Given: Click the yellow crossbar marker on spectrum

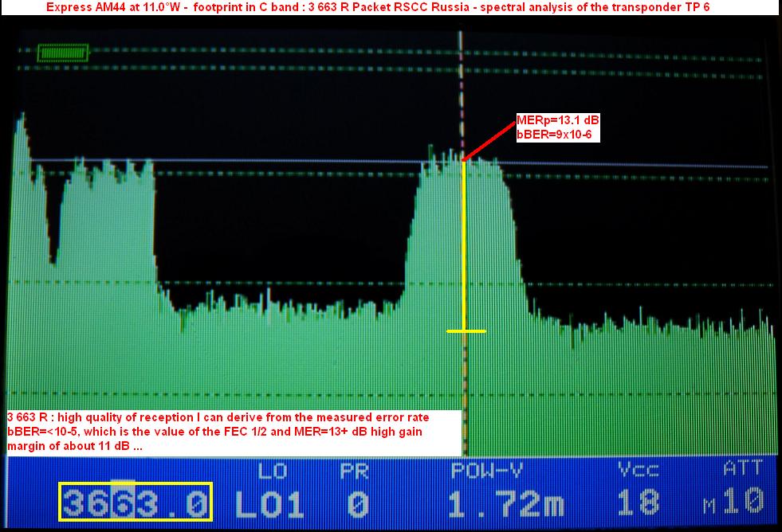Looking at the screenshot, I should [x=466, y=331].
